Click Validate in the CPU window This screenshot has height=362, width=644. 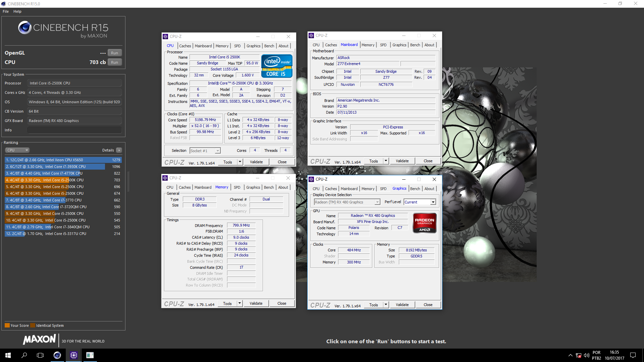point(256,162)
